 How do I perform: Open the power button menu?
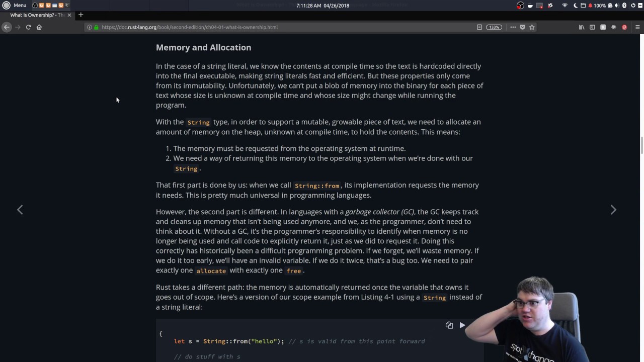[633, 6]
